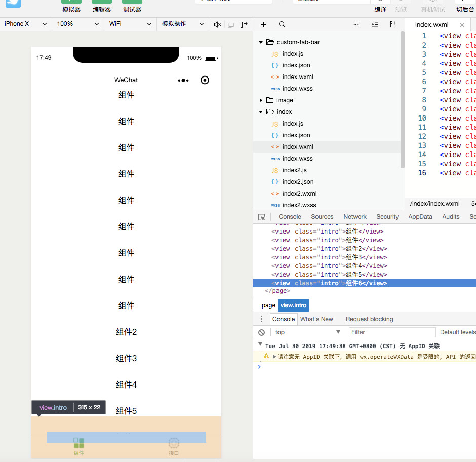This screenshot has height=462, width=476.
Task: Tap the WeChat capsule record circle icon
Action: 205,80
